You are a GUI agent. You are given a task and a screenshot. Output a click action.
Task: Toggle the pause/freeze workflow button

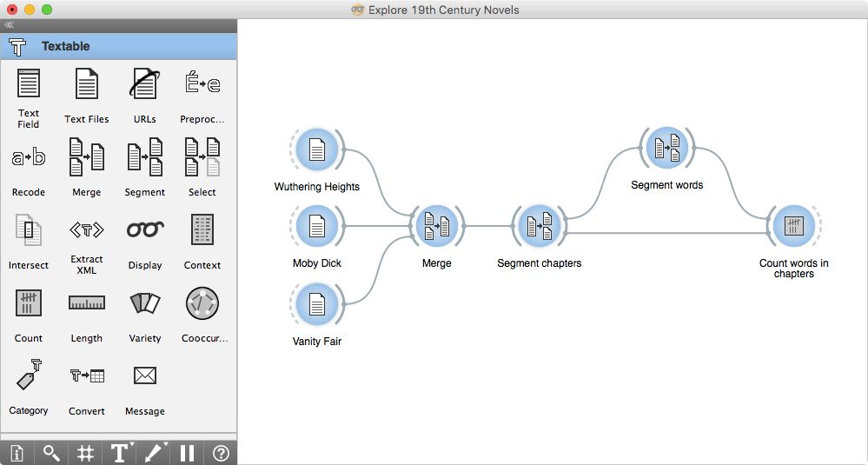(x=187, y=453)
